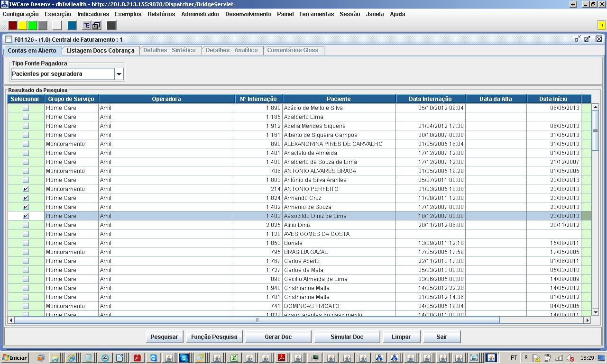
Task: Click the network signal tray icon
Action: click(x=559, y=358)
